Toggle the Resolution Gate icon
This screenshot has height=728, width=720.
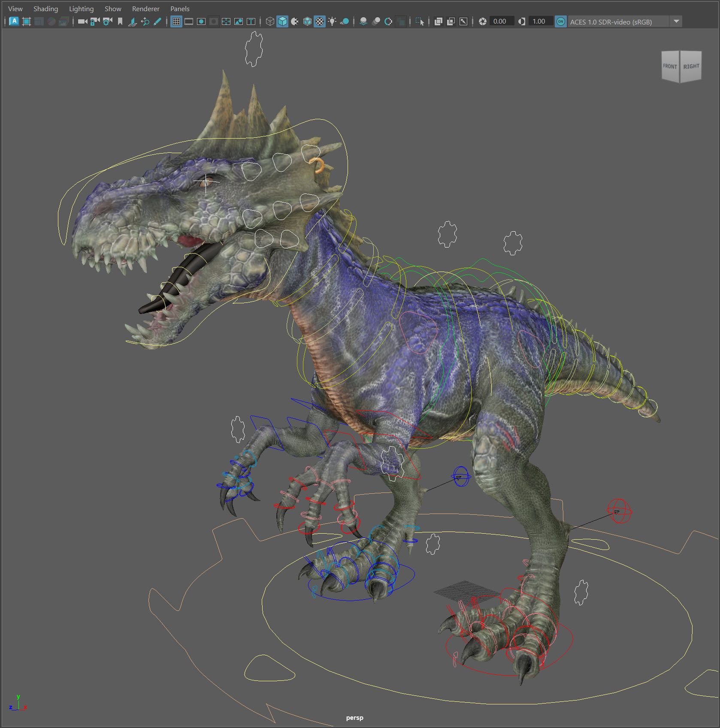[201, 21]
